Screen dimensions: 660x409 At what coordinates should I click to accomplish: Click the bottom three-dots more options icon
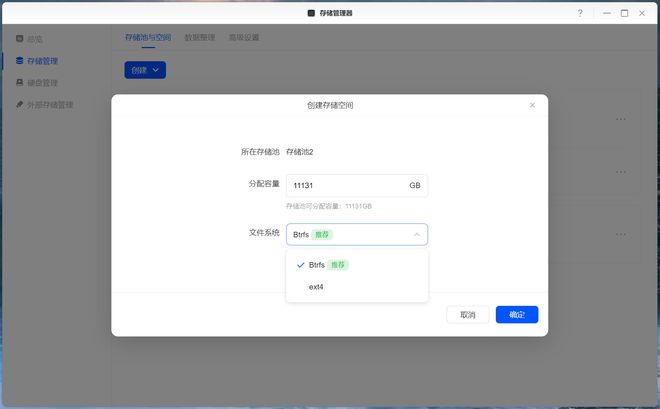(x=620, y=236)
